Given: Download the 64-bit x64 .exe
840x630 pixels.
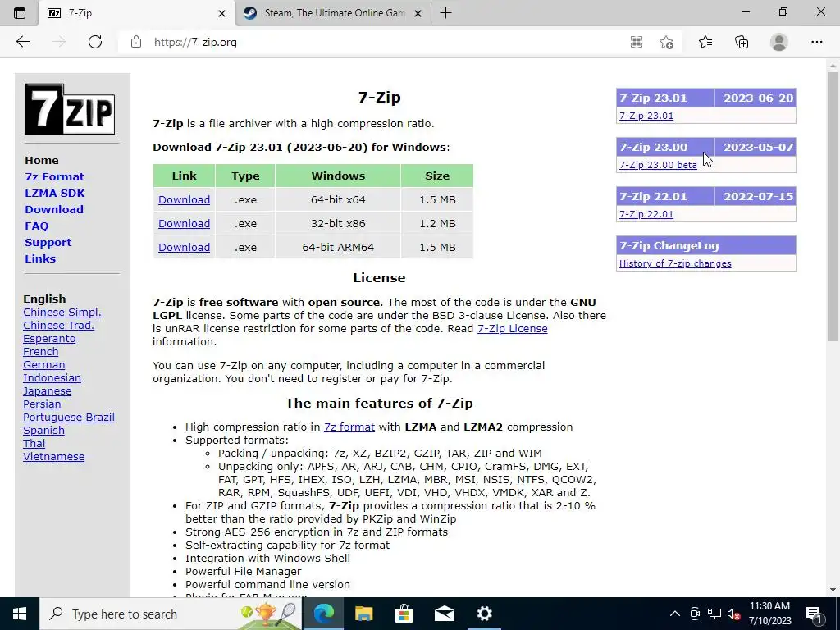Looking at the screenshot, I should [x=184, y=200].
